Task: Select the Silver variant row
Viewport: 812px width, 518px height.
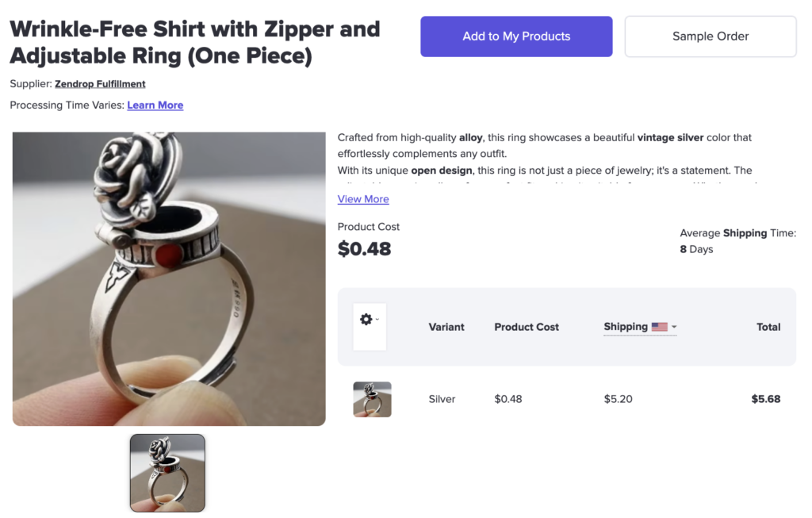Action: (442, 399)
